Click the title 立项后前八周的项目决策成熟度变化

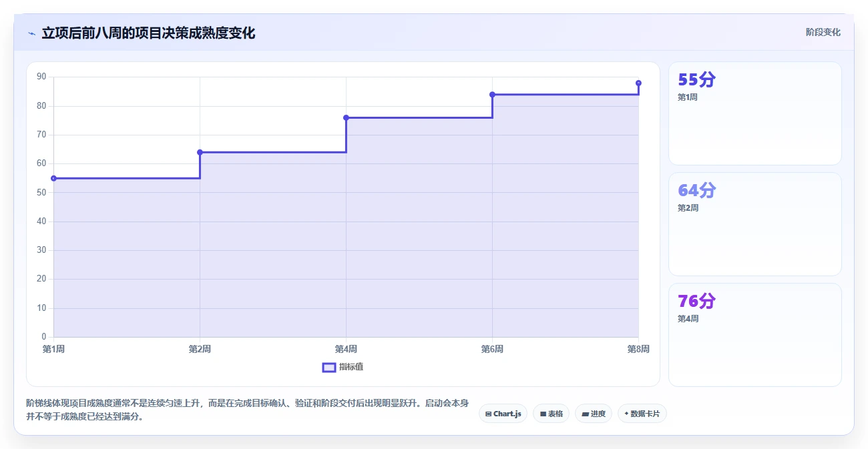[x=148, y=33]
